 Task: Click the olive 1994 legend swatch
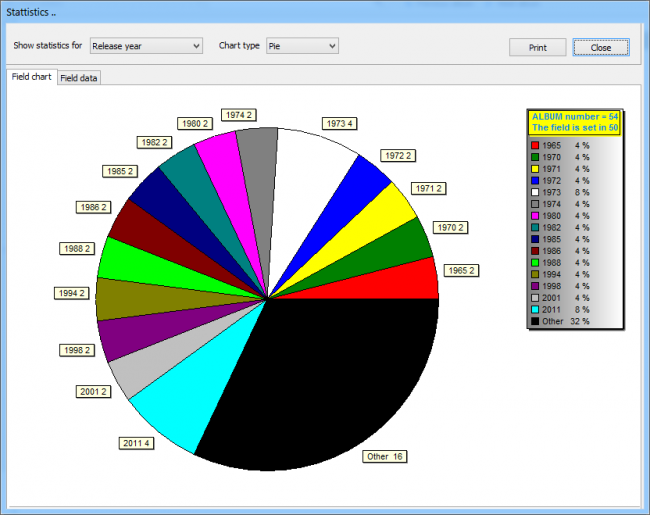point(535,275)
